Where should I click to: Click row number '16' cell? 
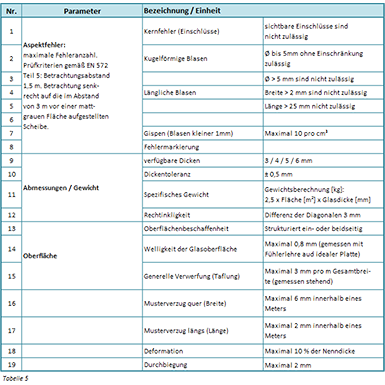(11, 304)
